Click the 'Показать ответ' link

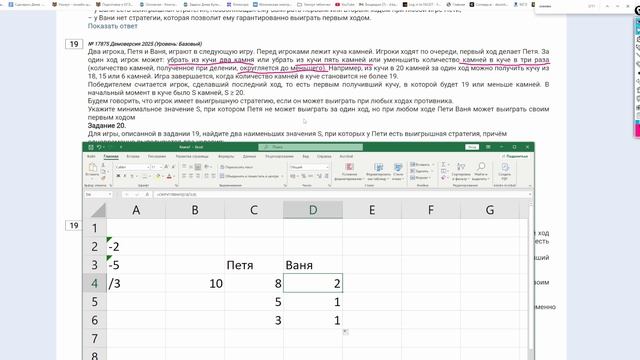click(x=113, y=26)
